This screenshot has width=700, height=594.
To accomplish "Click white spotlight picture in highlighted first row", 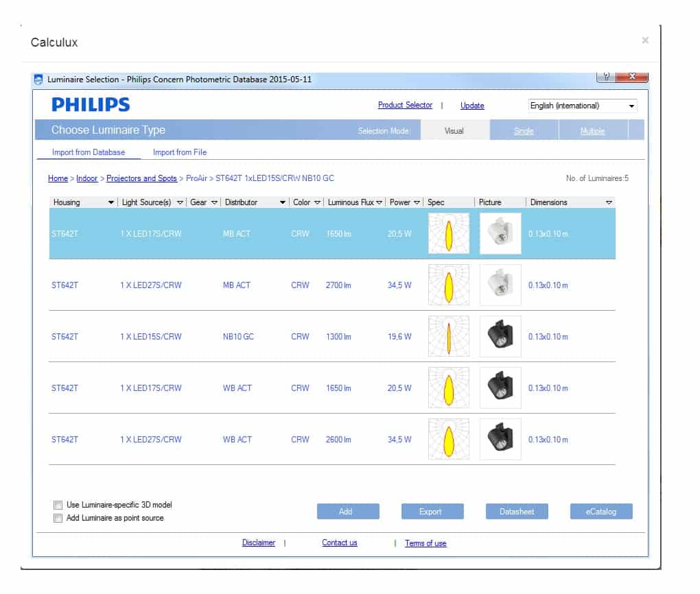I will pos(500,233).
